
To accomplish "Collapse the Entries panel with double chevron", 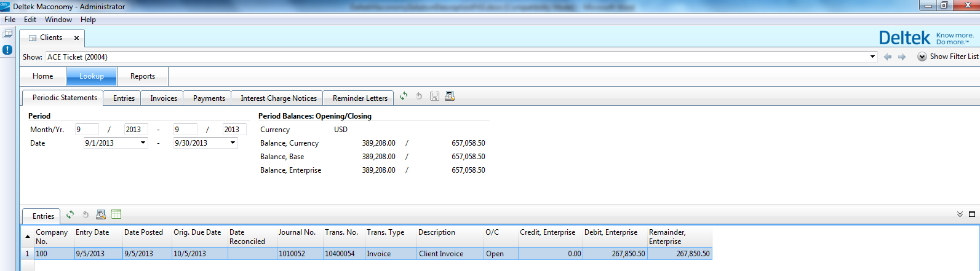I will tap(960, 214).
